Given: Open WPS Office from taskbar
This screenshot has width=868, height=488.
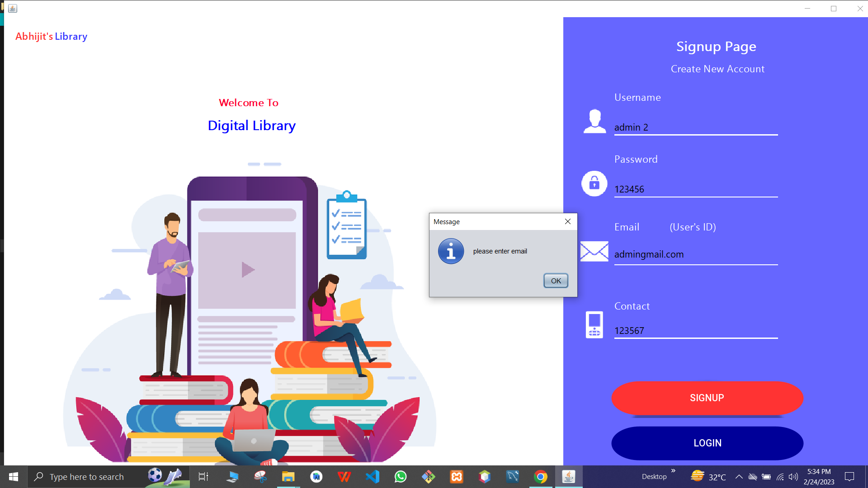Looking at the screenshot, I should [x=344, y=477].
